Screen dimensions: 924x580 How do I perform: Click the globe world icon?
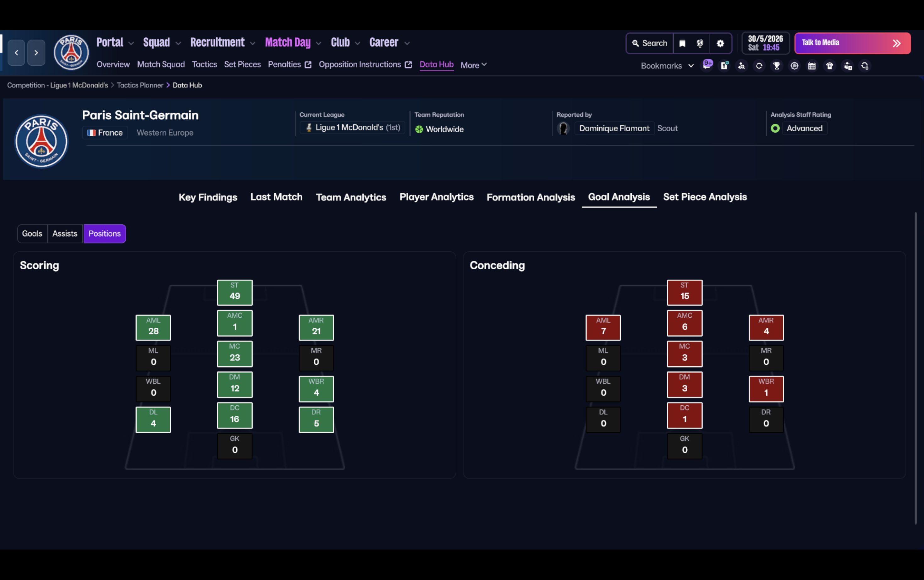[700, 43]
